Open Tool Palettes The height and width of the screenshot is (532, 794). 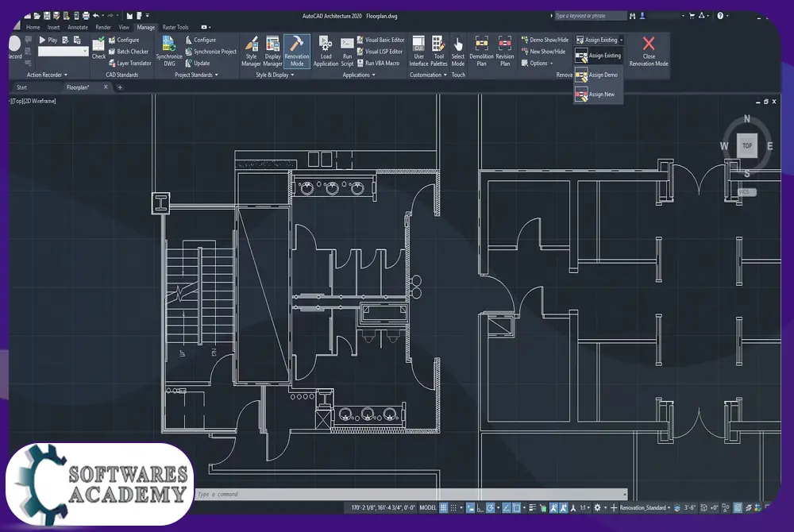[x=438, y=51]
